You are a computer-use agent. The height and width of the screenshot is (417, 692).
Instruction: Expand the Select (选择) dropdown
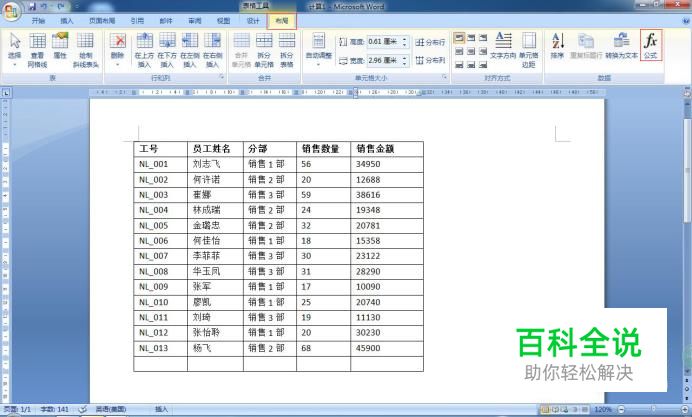(15, 50)
